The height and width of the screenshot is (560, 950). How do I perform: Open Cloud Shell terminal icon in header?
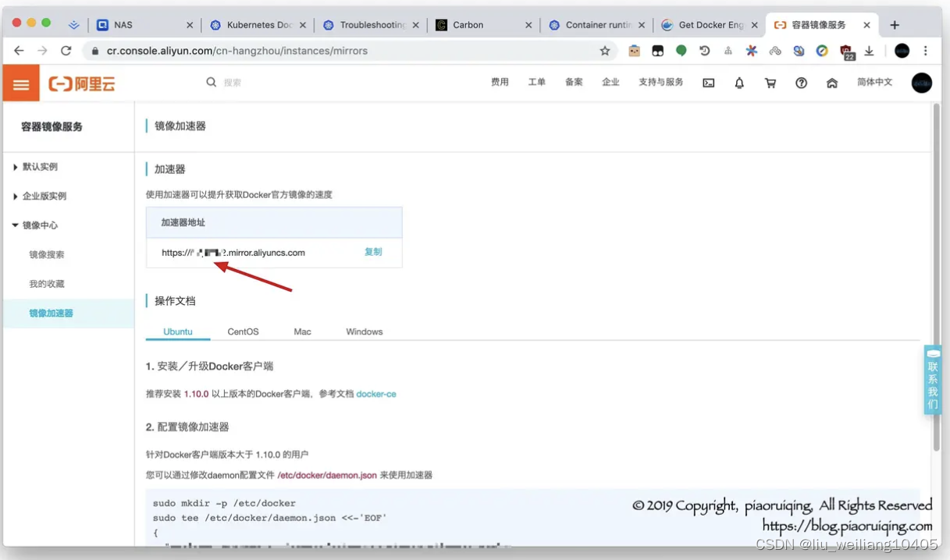point(709,83)
